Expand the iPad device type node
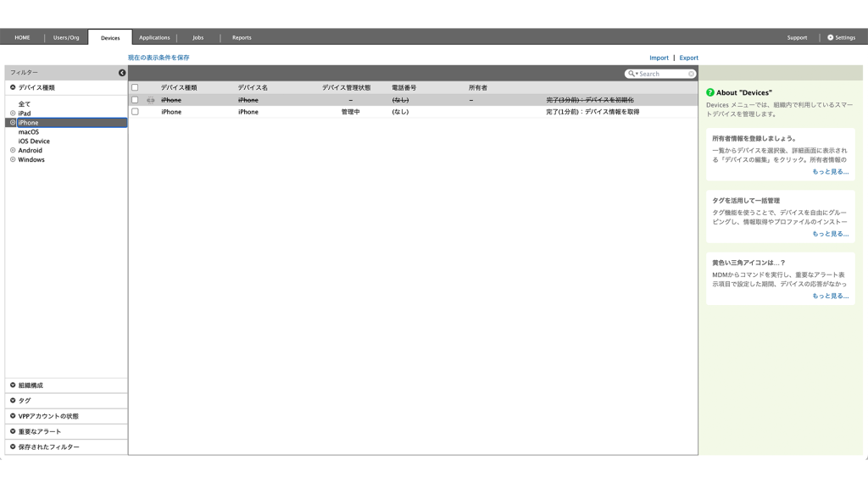868x488 pixels. 13,114
